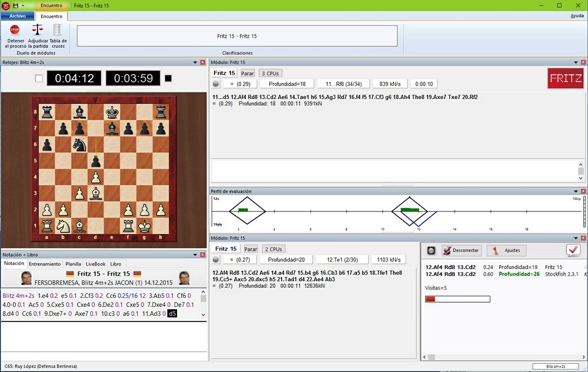This screenshot has width=588, height=372.
Task: Close the lower Módulo: Fritz 15 panel
Action: tap(583, 238)
